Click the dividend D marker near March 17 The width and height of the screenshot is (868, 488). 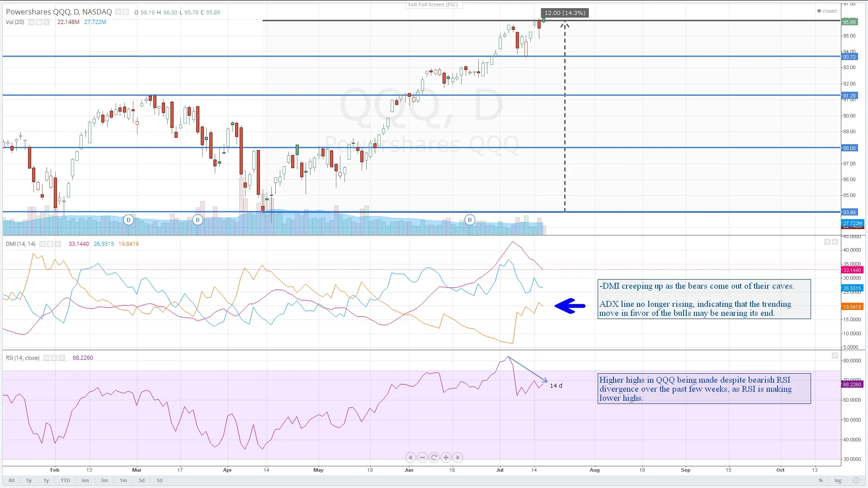[x=198, y=220]
